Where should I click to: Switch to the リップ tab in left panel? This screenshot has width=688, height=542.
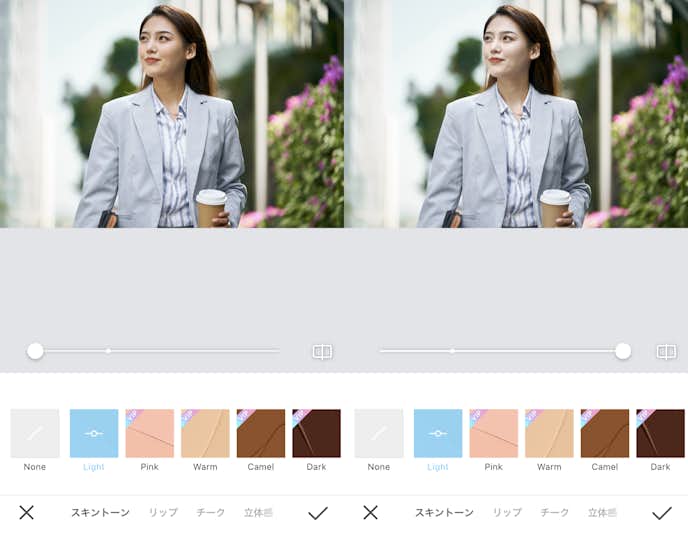click(x=163, y=513)
